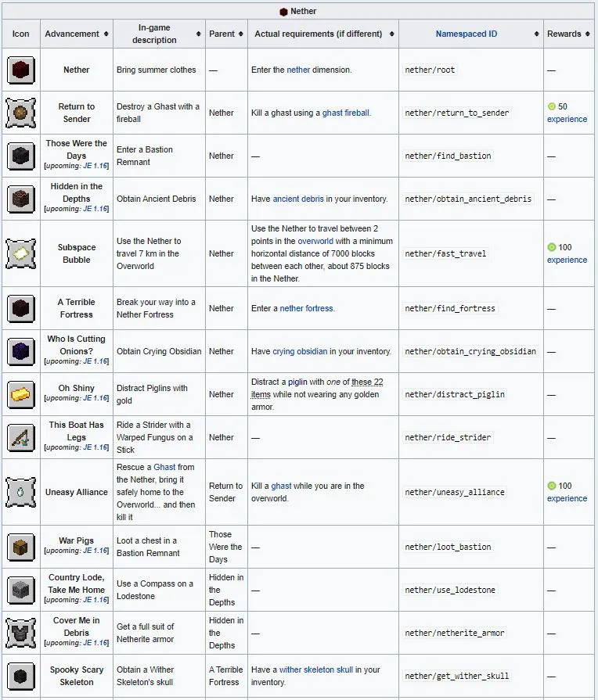Open the ghast fireball link

pyautogui.click(x=346, y=113)
